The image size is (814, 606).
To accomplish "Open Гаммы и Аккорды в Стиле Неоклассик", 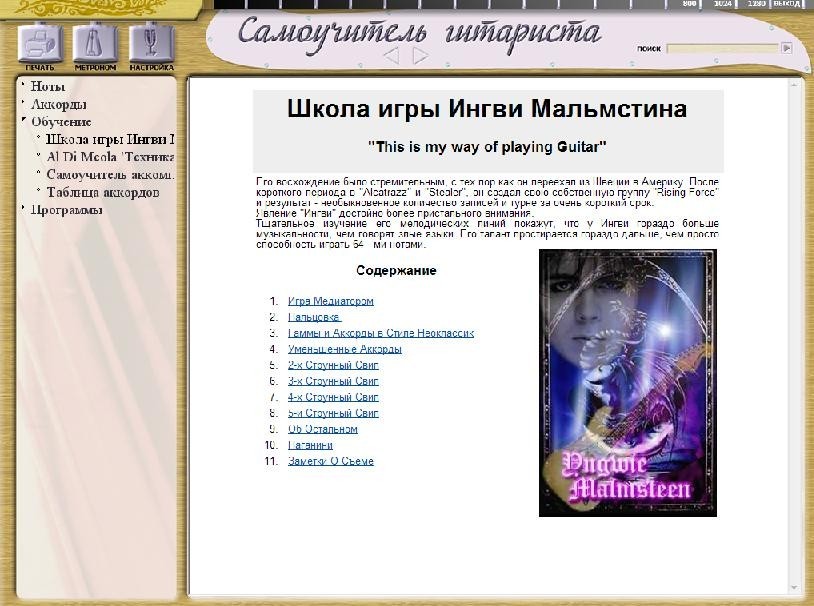I will pos(381,333).
